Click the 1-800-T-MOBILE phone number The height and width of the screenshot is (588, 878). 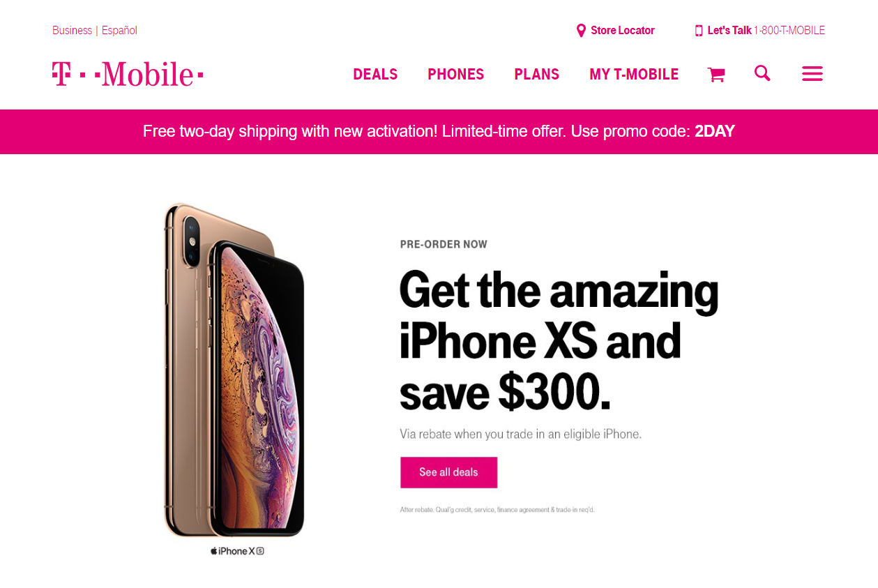click(789, 31)
